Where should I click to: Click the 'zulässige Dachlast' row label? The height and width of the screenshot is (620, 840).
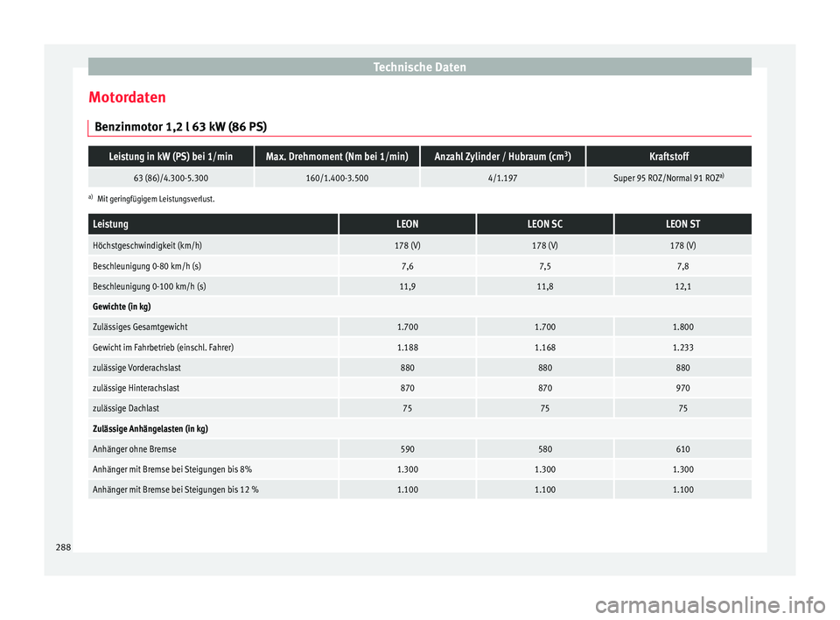[126, 409]
